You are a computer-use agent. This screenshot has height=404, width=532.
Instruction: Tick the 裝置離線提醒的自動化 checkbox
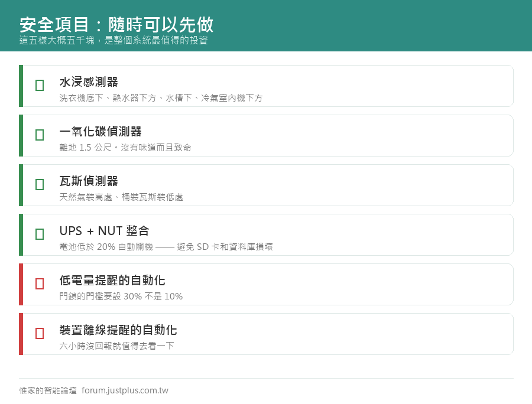40,334
